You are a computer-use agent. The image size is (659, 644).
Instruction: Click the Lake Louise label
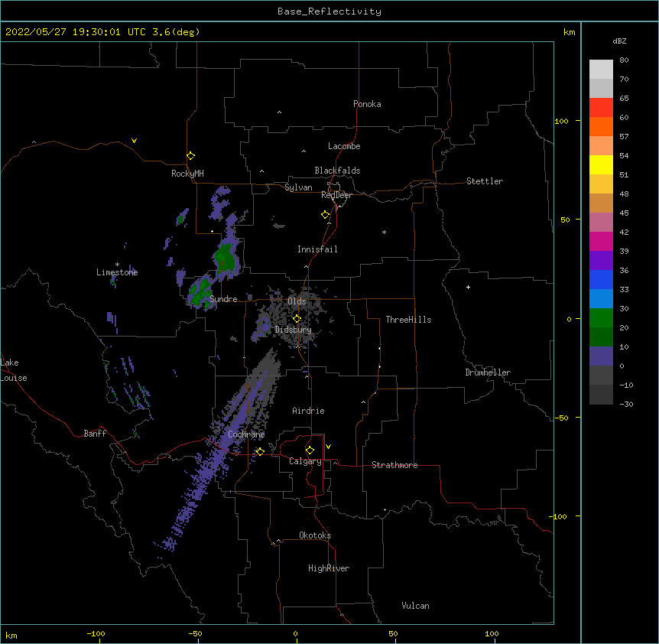pos(14,370)
